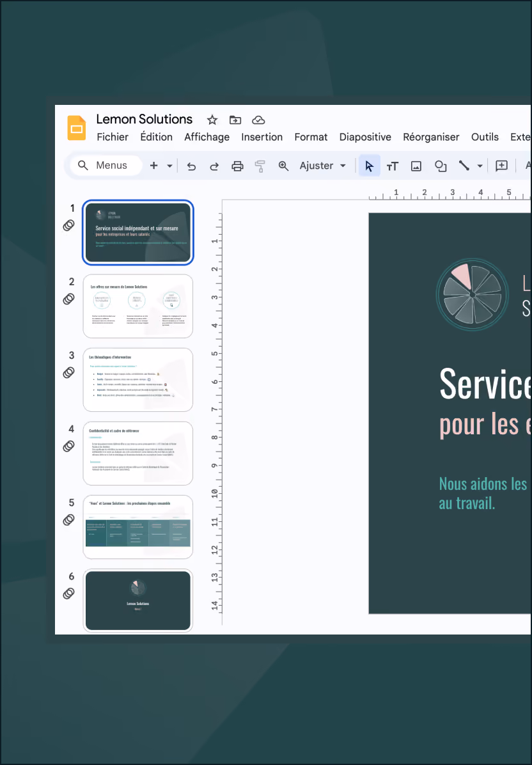
Task: Redo the last action
Action: coord(214,166)
